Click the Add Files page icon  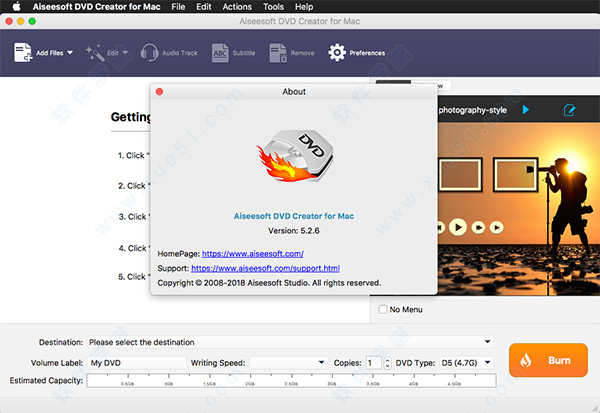tap(23, 52)
